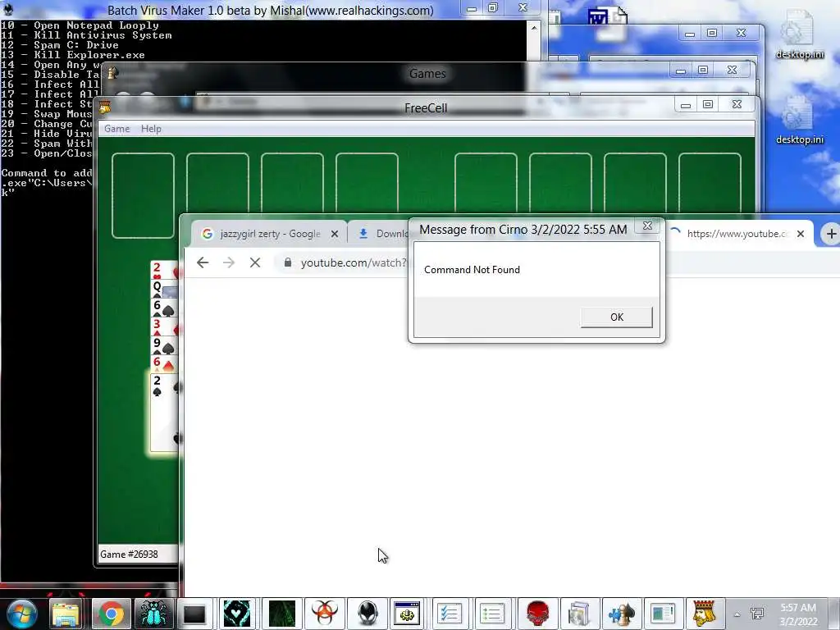Switch to the youtube.com tab in Chrome
Image resolution: width=840 pixels, height=630 pixels.
coord(737,234)
